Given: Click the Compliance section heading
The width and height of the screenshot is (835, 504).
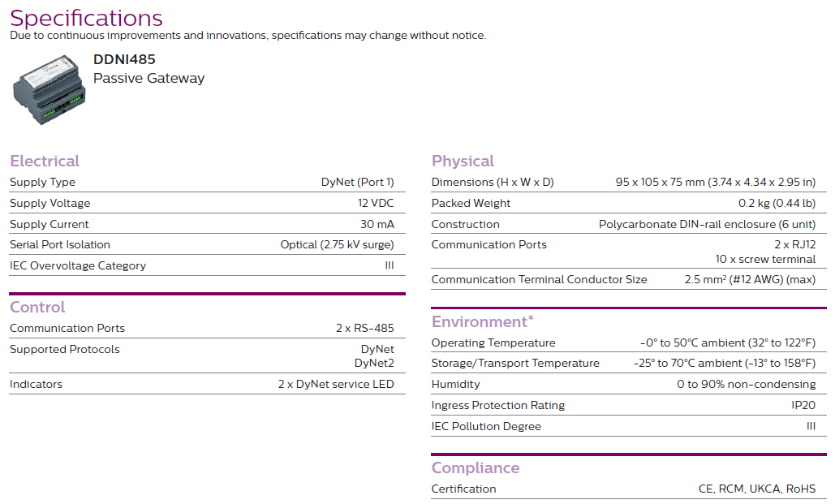Looking at the screenshot, I should (x=476, y=467).
